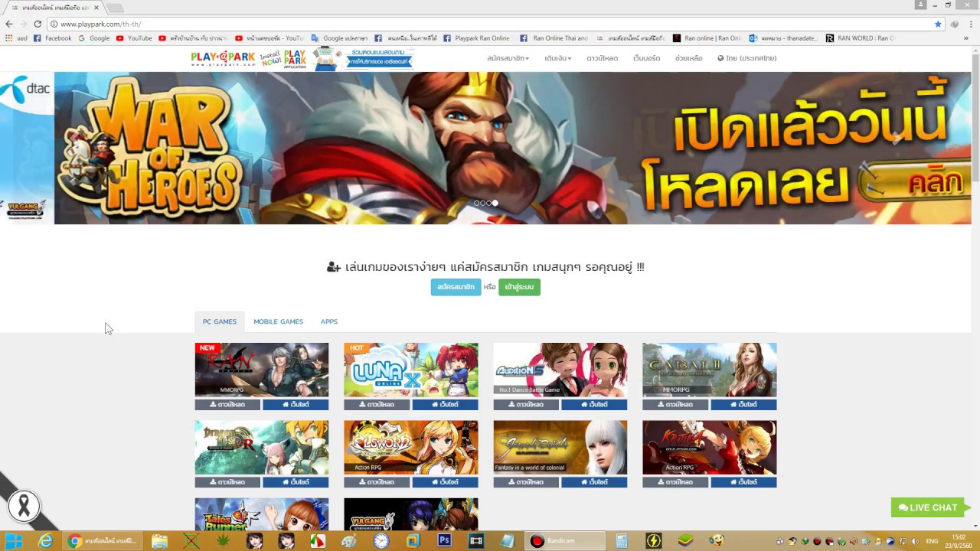Open the RAN WORLD bookmark
The image size is (980, 551).
coord(860,37)
